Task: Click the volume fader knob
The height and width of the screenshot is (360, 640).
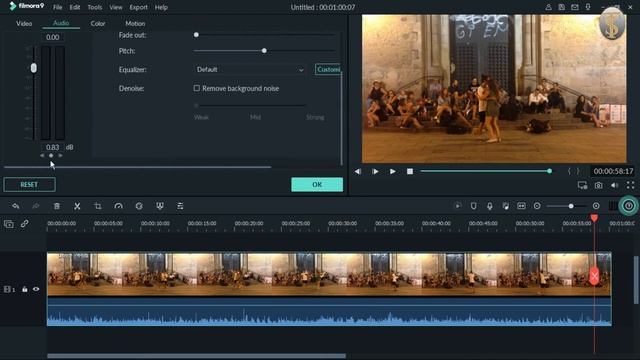Action: [33, 68]
